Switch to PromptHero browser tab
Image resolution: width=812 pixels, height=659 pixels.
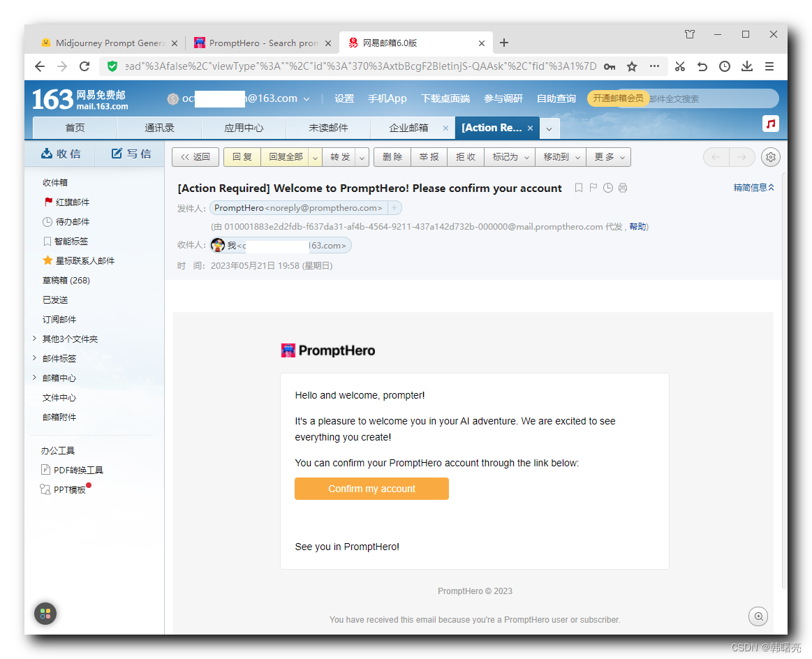tap(263, 43)
